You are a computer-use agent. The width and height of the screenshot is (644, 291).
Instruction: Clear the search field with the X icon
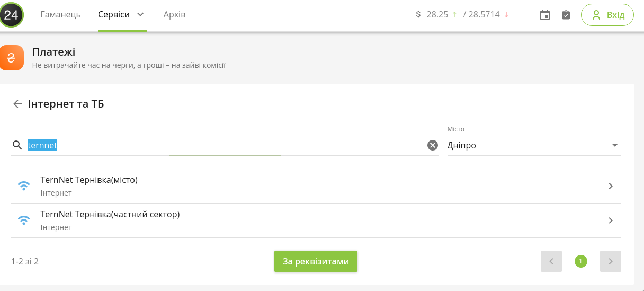(x=433, y=145)
